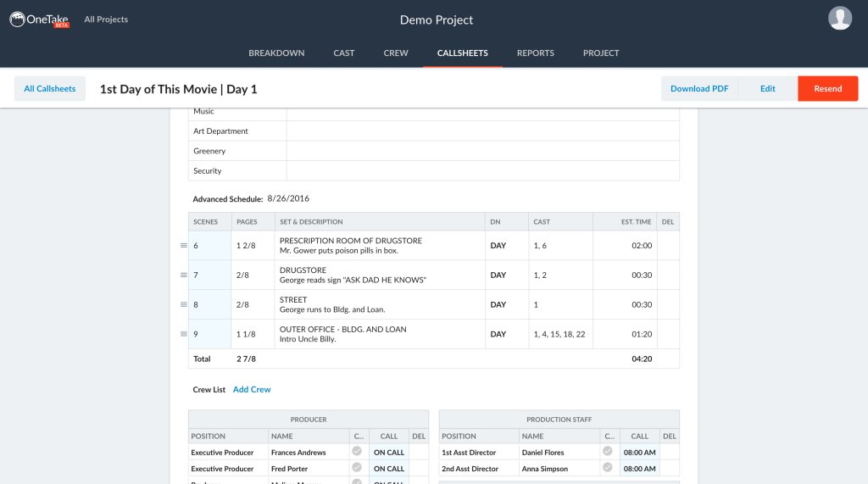Resend the callsheet
Image resolution: width=868 pixels, height=484 pixels.
827,89
